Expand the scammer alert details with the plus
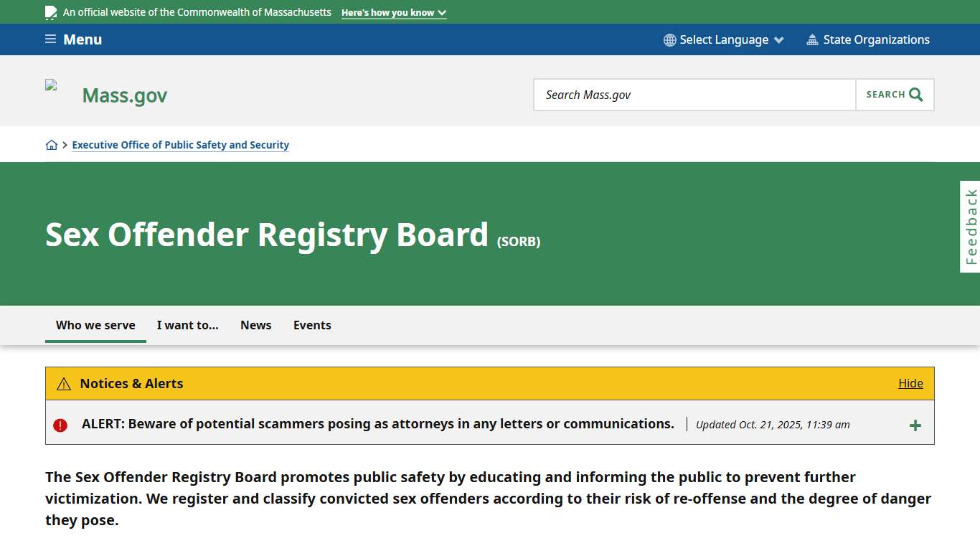This screenshot has width=980, height=551. [x=915, y=425]
